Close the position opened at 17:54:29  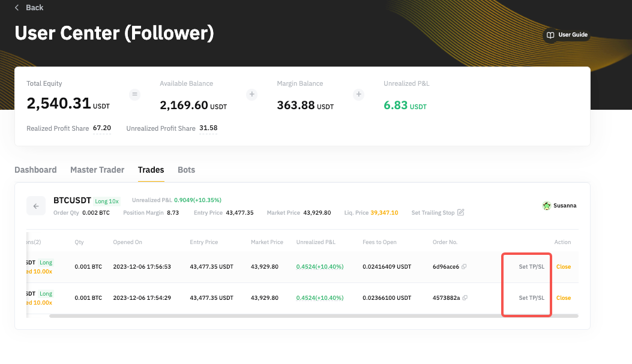[564, 298]
